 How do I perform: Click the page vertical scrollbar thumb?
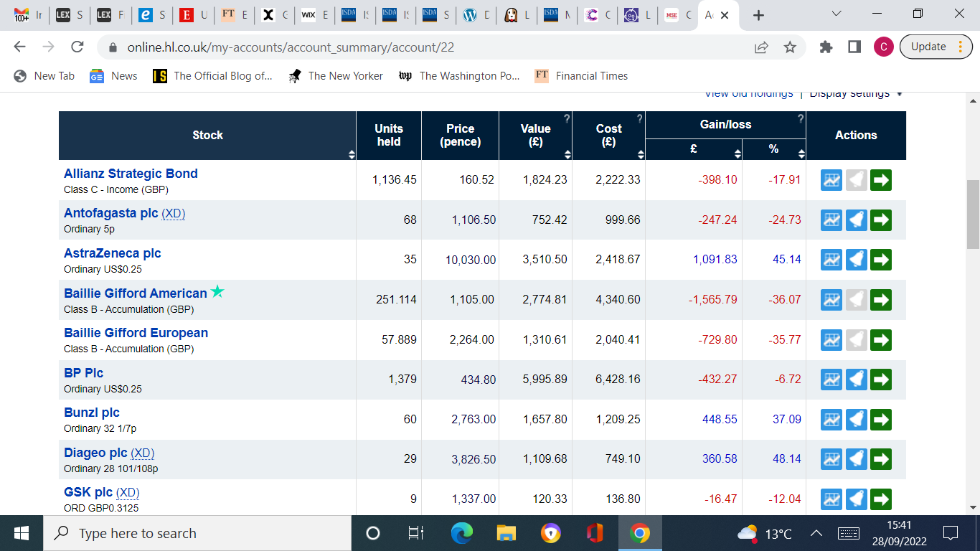coord(973,214)
